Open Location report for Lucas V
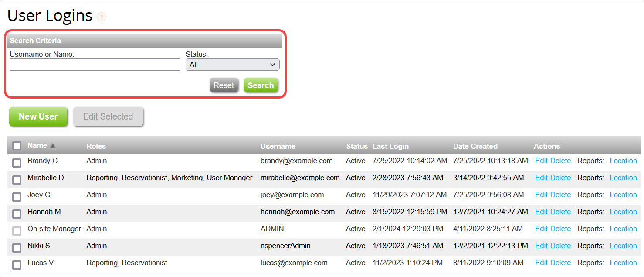Screen dimensions: 644x277 [623, 263]
